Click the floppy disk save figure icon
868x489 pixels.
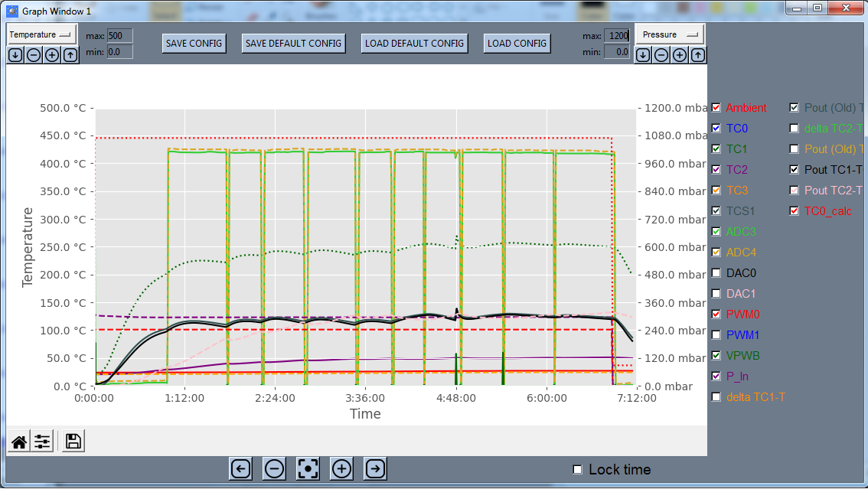coord(73,442)
